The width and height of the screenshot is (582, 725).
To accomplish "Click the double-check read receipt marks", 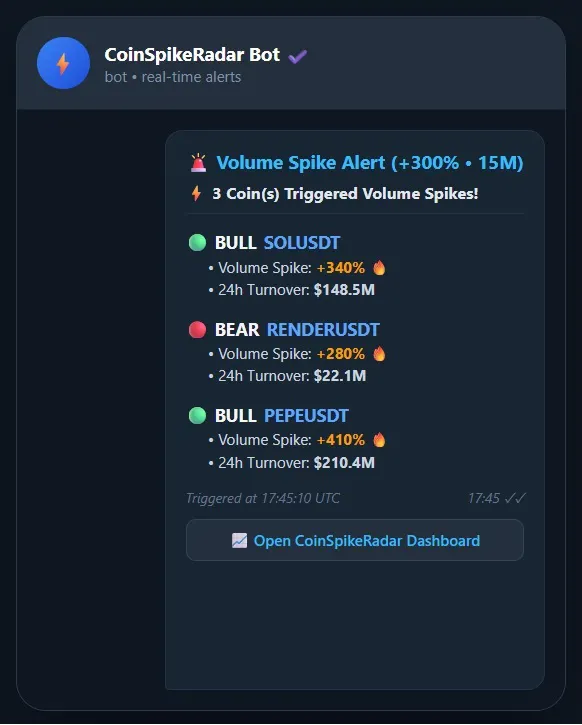I will tap(515, 498).
